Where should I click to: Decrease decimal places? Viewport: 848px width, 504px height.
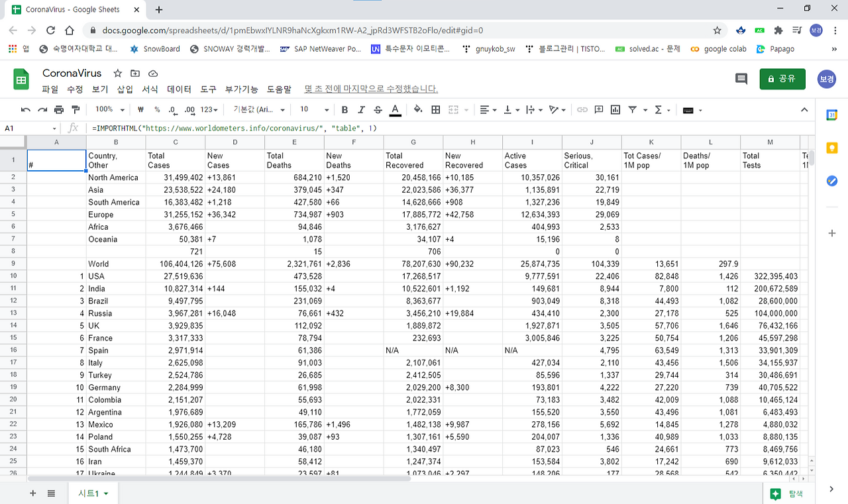(172, 110)
